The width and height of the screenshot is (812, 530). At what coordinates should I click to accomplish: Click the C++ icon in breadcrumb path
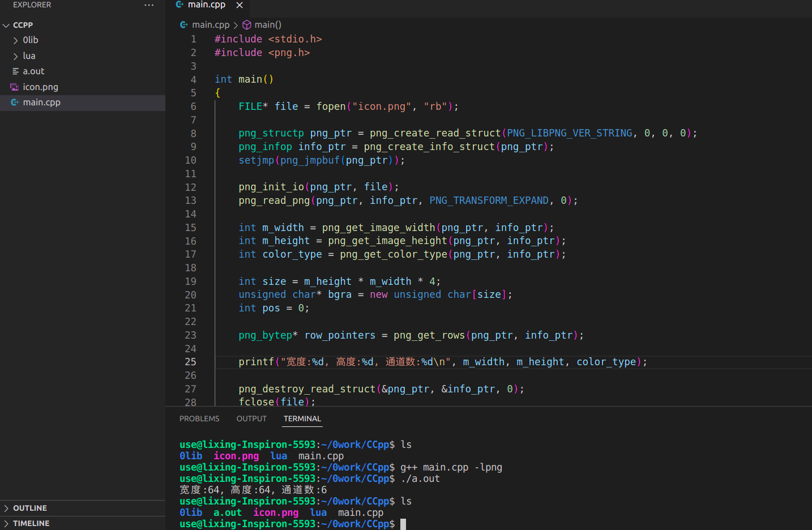[x=184, y=25]
